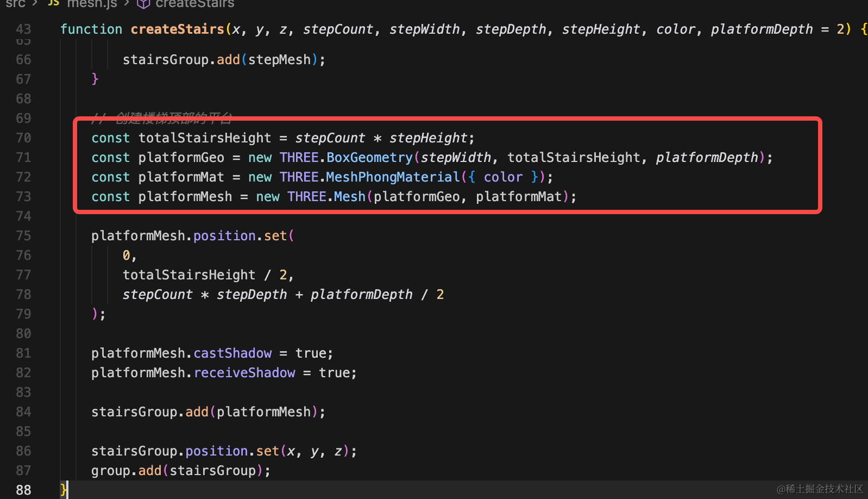Click stairsGroup.add(platformMesh) on line 84
This screenshot has height=499, width=868.
point(205,412)
